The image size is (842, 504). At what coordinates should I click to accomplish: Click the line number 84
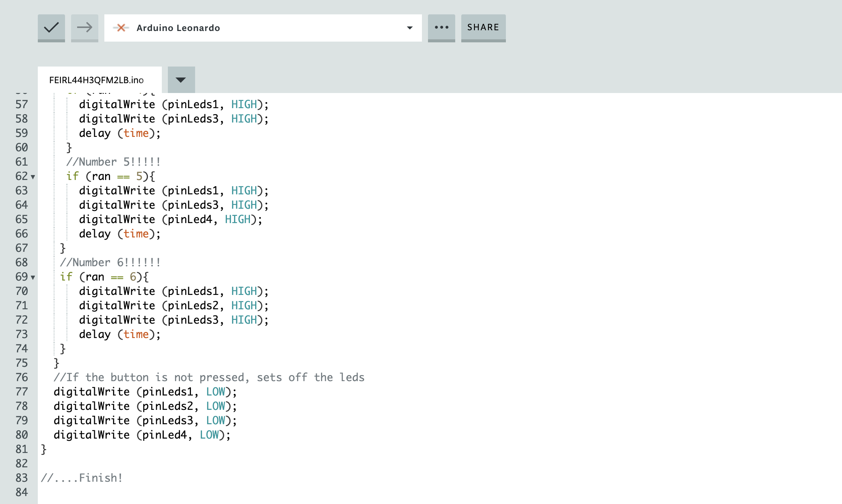click(x=22, y=492)
